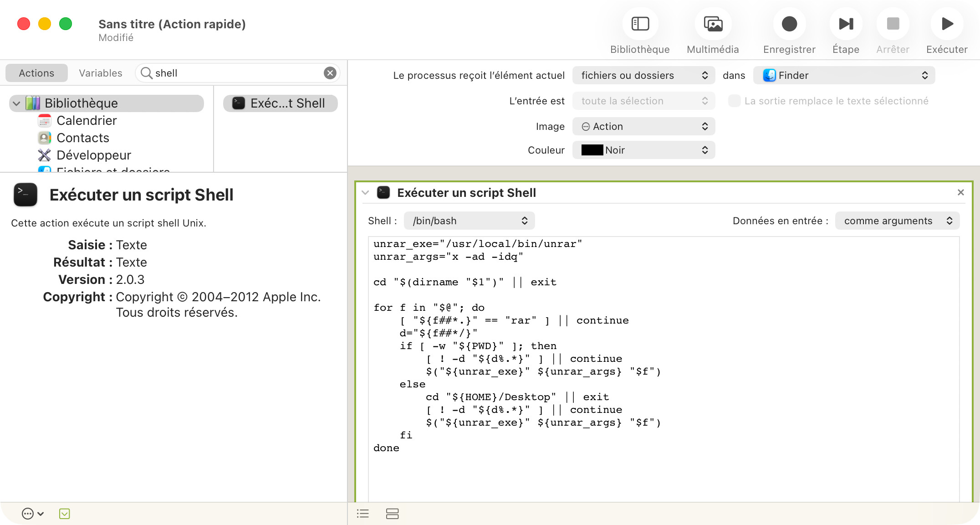The width and height of the screenshot is (980, 525).
Task: Open the Bibliothèque toolbar icon
Action: 640,24
